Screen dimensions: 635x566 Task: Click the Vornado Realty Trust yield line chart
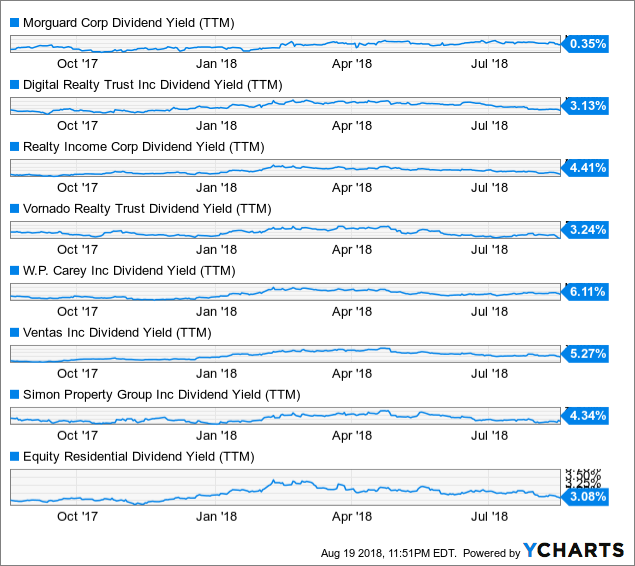pyautogui.click(x=286, y=230)
